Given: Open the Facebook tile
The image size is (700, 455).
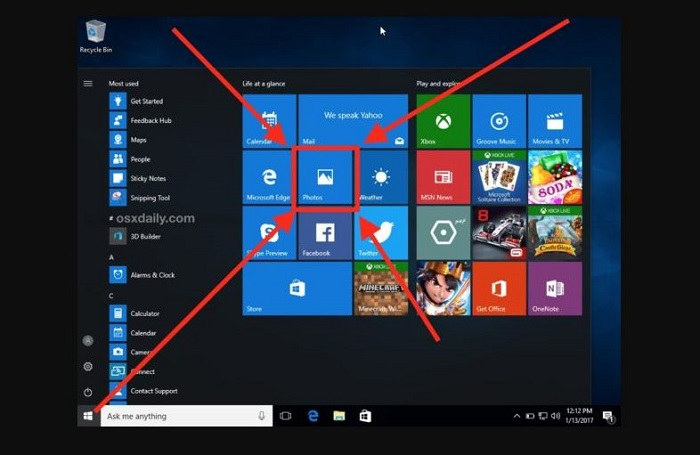Looking at the screenshot, I should coord(325,233).
